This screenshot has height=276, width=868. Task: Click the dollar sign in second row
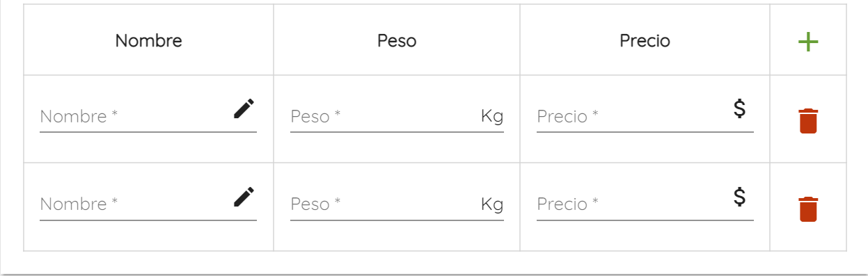tap(740, 197)
